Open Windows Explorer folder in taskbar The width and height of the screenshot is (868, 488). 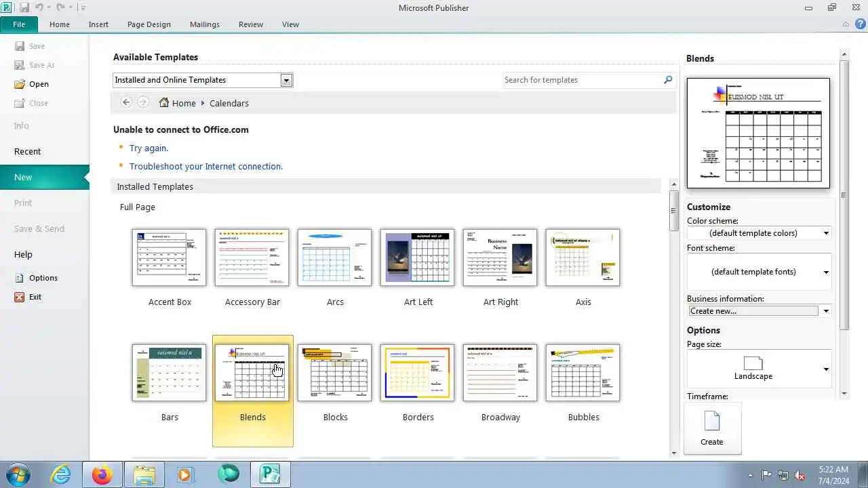[144, 474]
